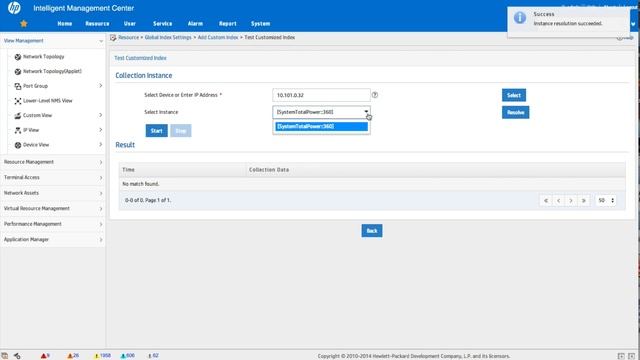Expand Virtual Resource Management section
The height and width of the screenshot is (360, 640).
click(x=52, y=209)
